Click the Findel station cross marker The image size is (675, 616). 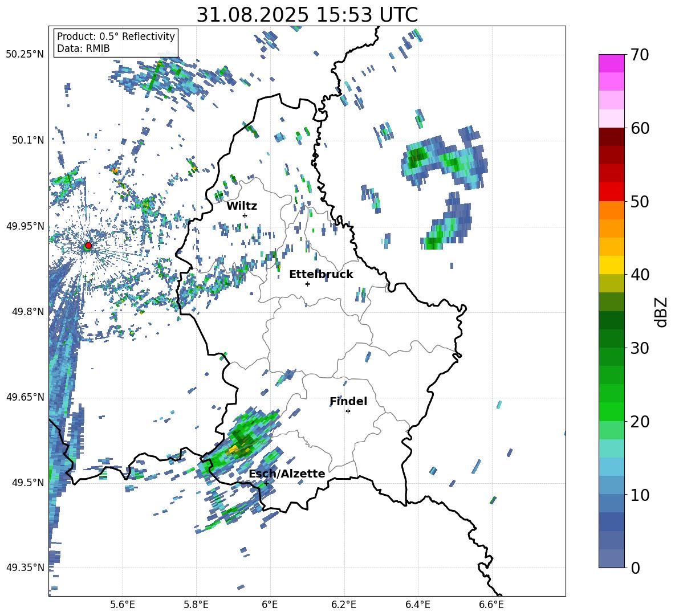348,411
